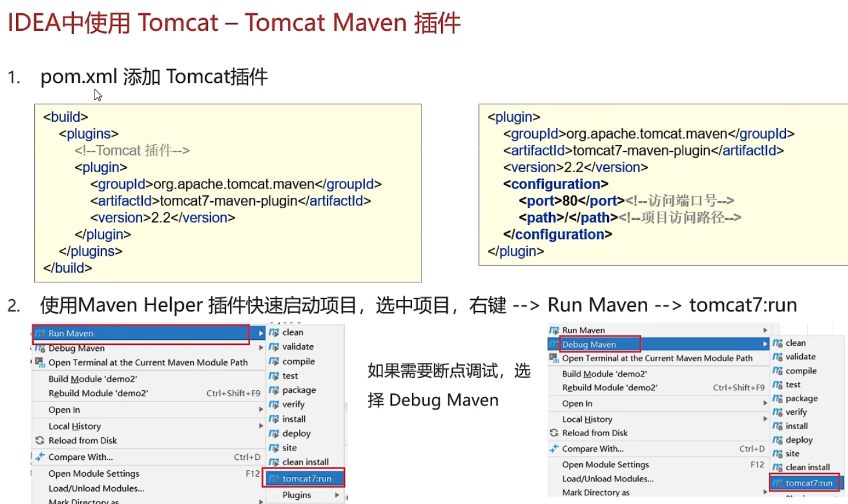Expand the Plugins submenu arrow
The width and height of the screenshot is (848, 504).
pyautogui.click(x=337, y=495)
